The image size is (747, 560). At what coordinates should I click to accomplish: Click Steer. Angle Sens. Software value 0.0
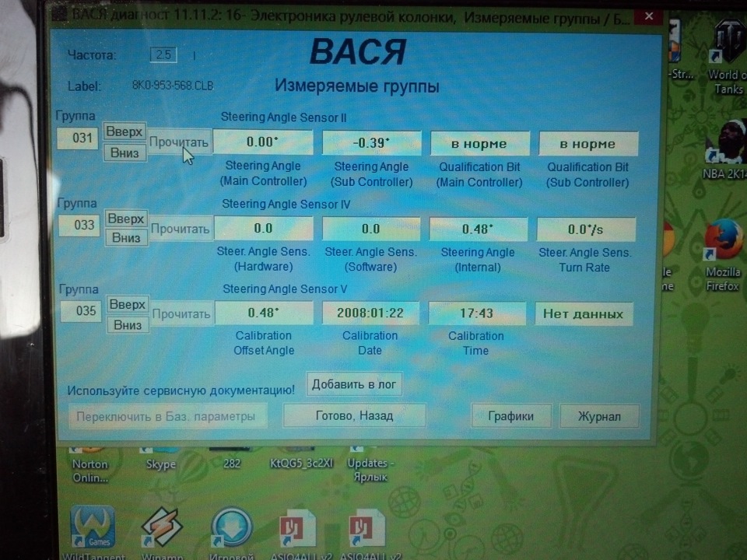(370, 229)
